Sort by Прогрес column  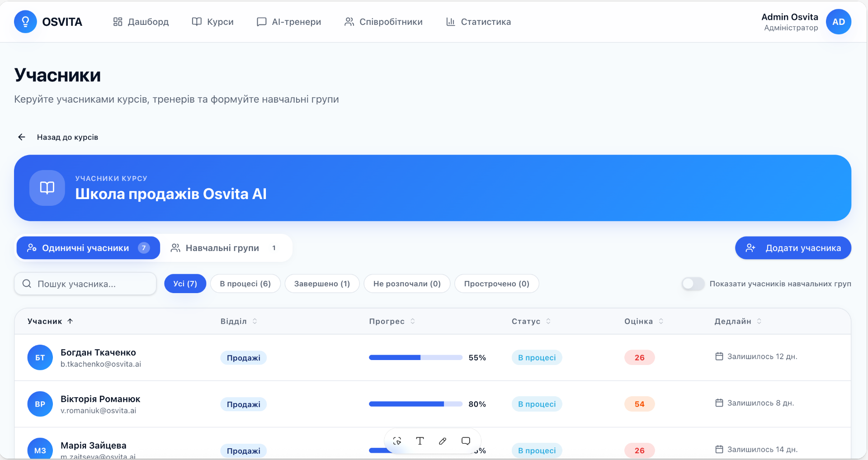392,321
